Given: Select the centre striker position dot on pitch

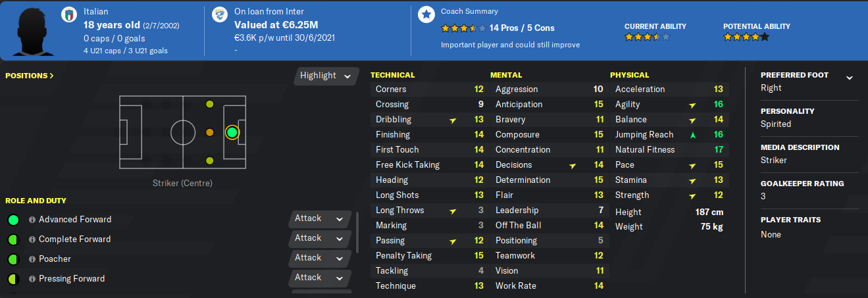Looking at the screenshot, I should click(231, 132).
